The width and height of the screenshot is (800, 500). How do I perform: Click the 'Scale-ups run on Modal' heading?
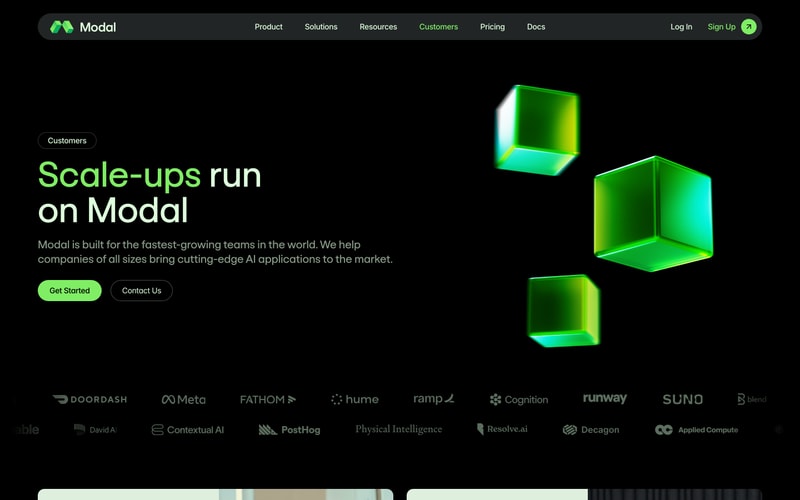click(x=149, y=192)
